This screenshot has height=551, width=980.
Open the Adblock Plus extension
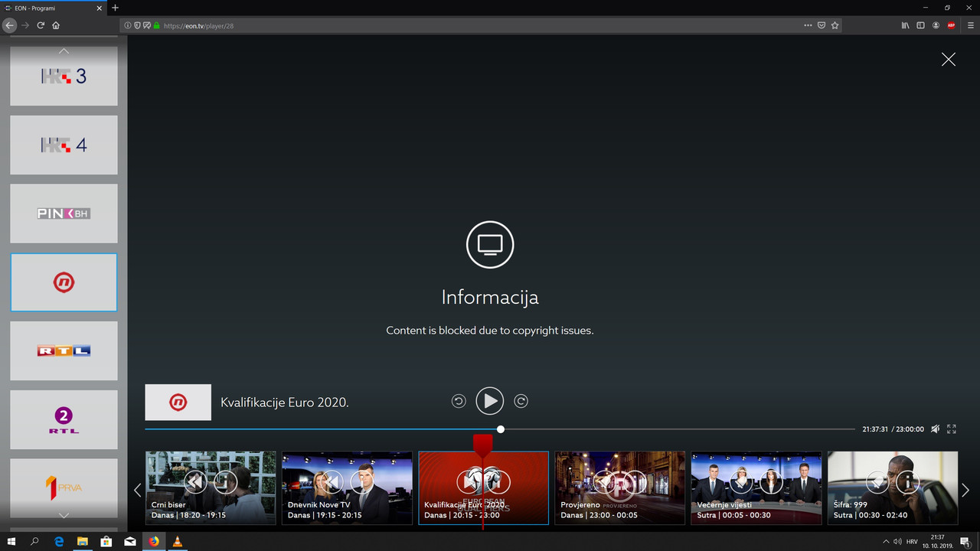(952, 25)
